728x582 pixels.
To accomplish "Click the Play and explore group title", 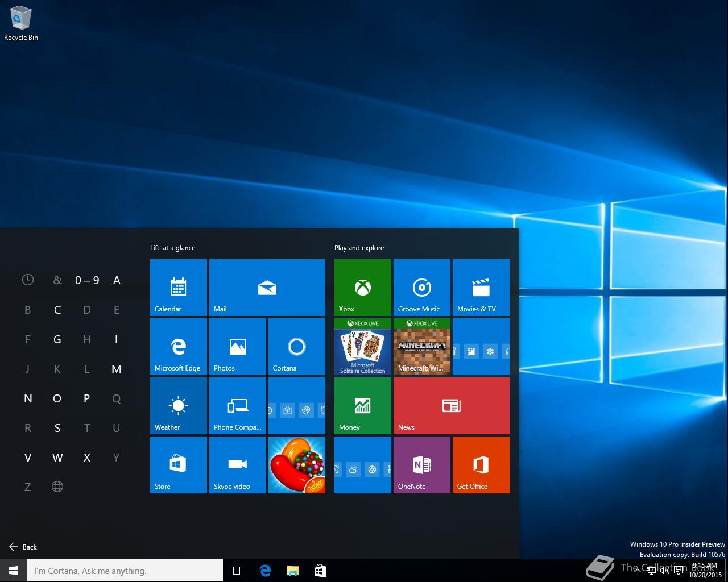I will (359, 248).
